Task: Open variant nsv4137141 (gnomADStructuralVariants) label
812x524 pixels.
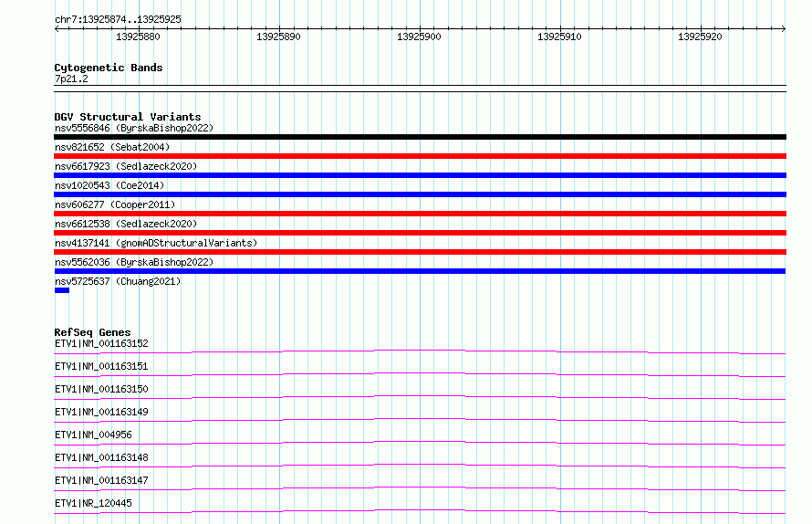Action: tap(156, 243)
